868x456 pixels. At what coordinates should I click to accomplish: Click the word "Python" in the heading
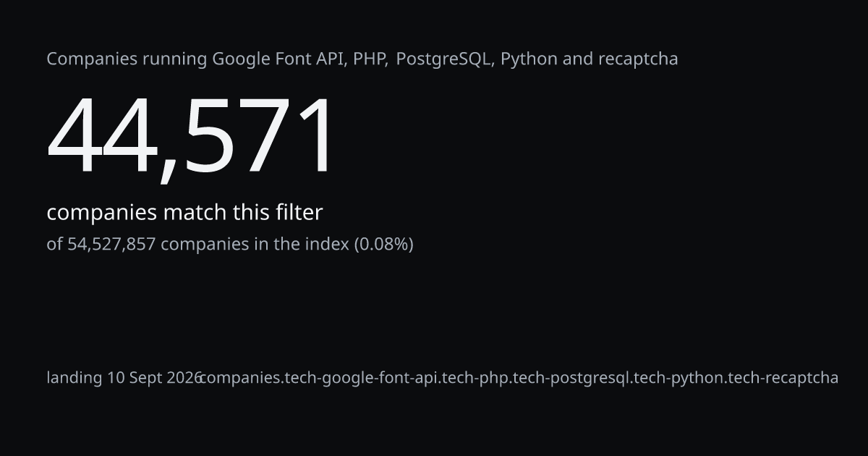click(x=528, y=59)
